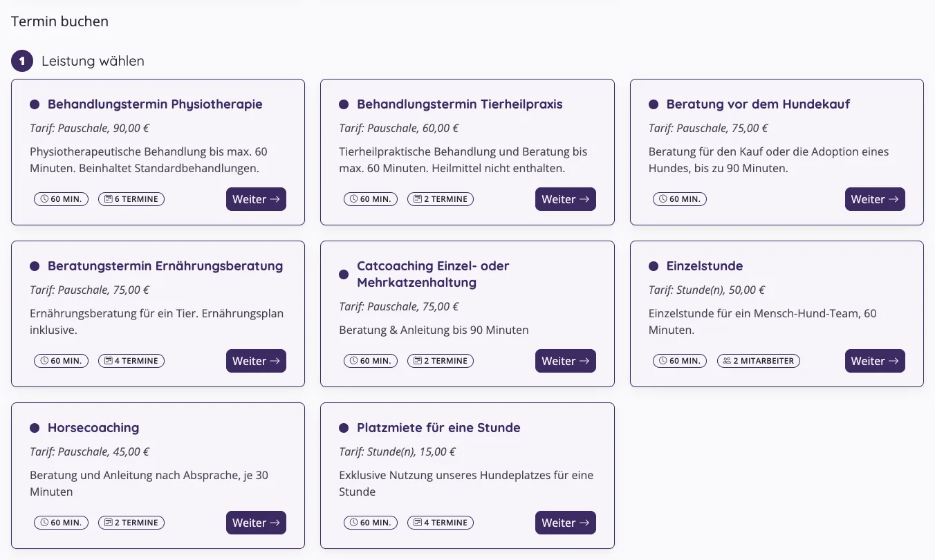The image size is (935, 560).
Task: Click the clock icon on Beratung vor dem Hundekauf card
Action: 663,199
